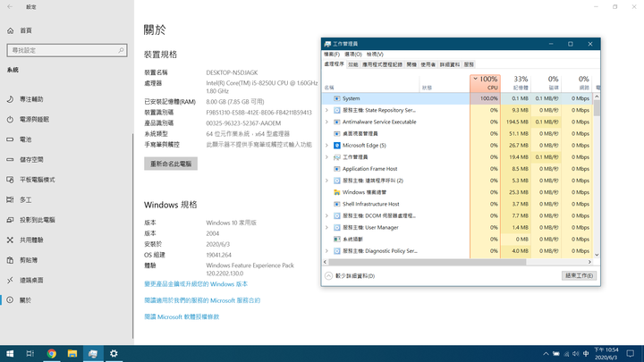Click the 重新命名此電腦 button
The image size is (644, 362).
point(171,164)
